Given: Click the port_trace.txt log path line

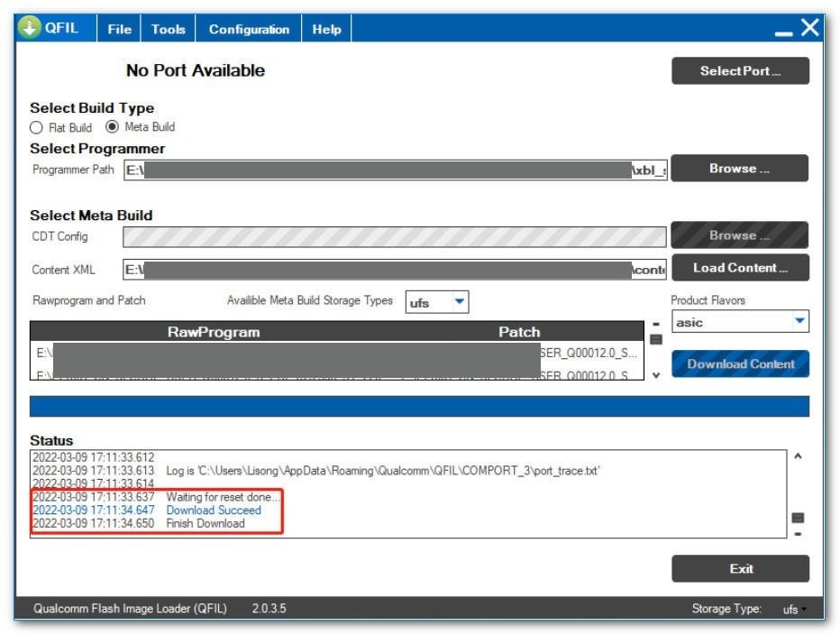Looking at the screenshot, I should pyautogui.click(x=316, y=471).
